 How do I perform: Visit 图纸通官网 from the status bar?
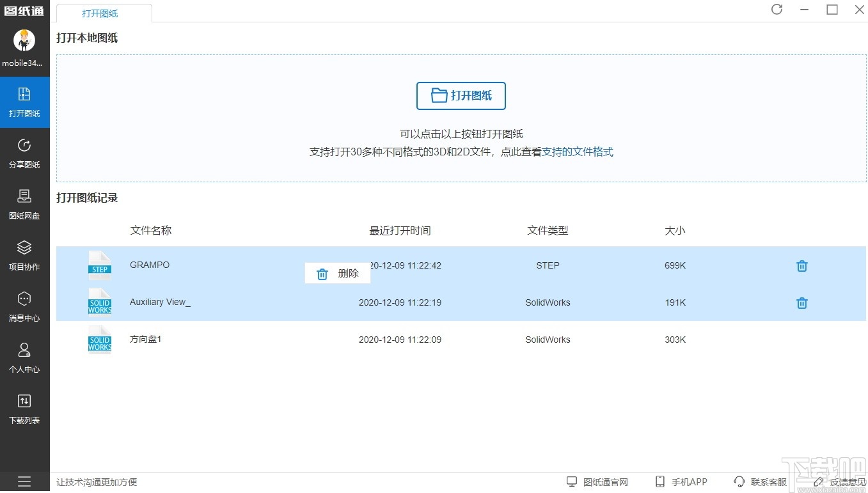tap(599, 481)
